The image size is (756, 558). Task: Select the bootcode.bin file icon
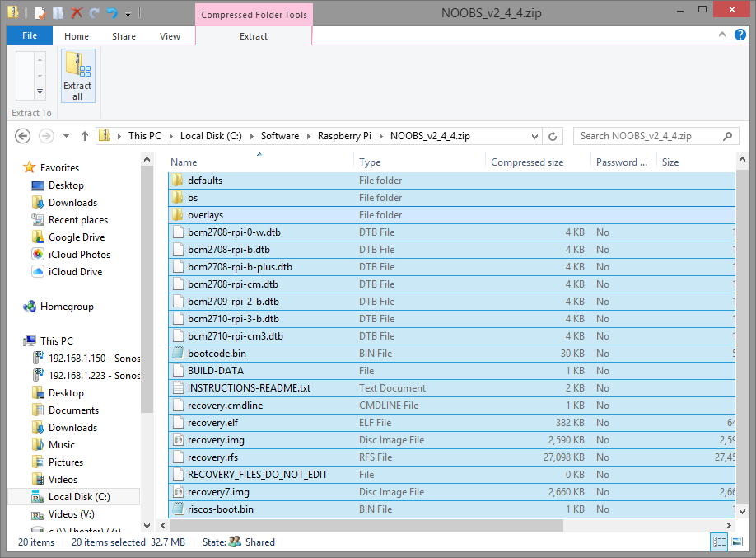pyautogui.click(x=179, y=354)
